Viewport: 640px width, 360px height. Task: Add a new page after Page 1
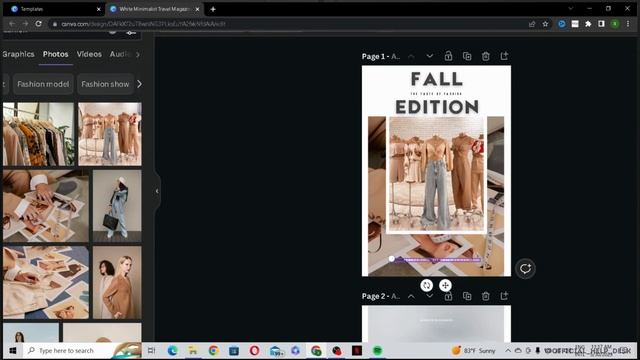[504, 56]
